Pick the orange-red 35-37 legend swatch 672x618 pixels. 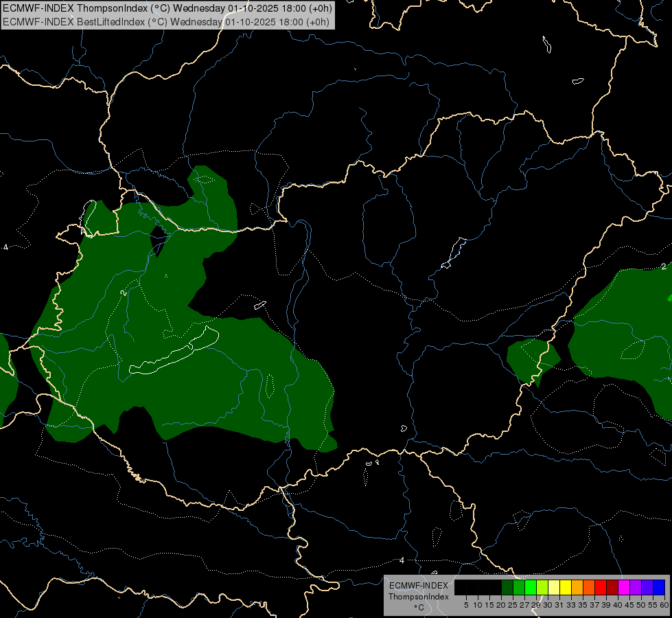[x=589, y=587]
